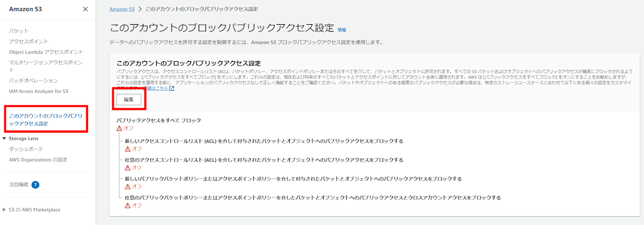Select このアカウントのブロックパブリックアクセス設定 sidebar item
The width and height of the screenshot is (644, 225).
(x=46, y=120)
